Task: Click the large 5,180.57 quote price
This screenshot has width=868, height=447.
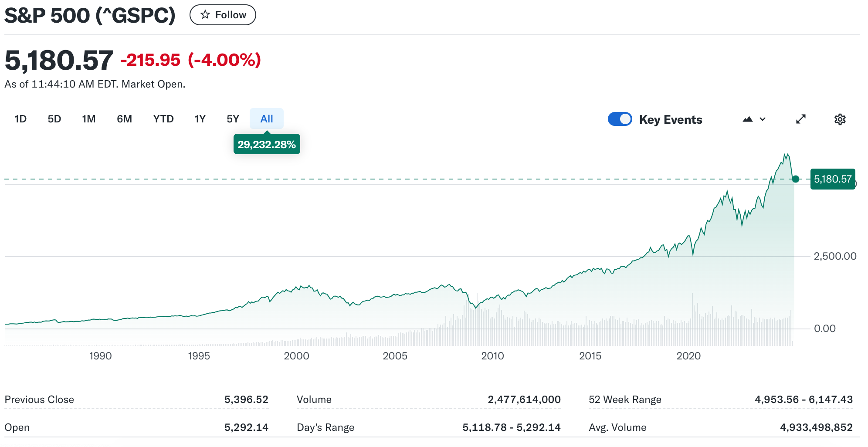Action: tap(59, 60)
